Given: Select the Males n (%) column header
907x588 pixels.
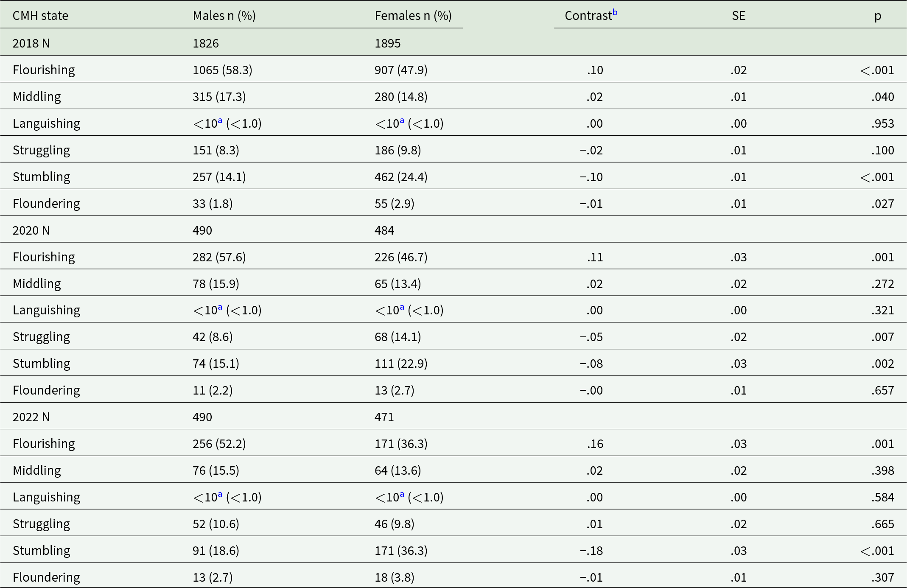Looking at the screenshot, I should pyautogui.click(x=224, y=16).
